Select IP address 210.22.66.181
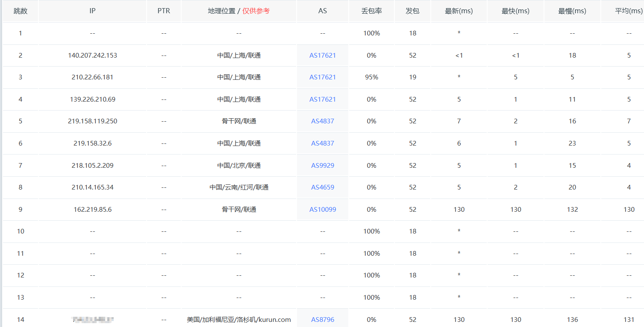 point(93,77)
